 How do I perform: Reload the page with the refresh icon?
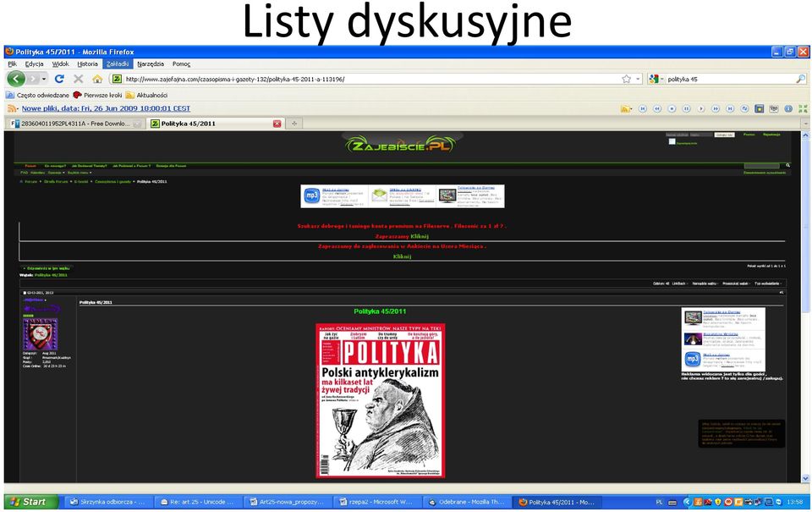coord(59,79)
